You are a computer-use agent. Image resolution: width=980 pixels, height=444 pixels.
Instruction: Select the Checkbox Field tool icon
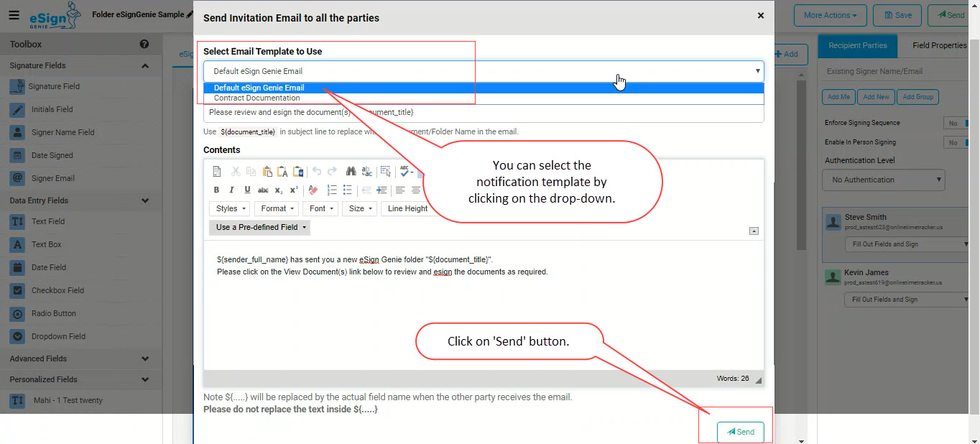pyautogui.click(x=17, y=290)
